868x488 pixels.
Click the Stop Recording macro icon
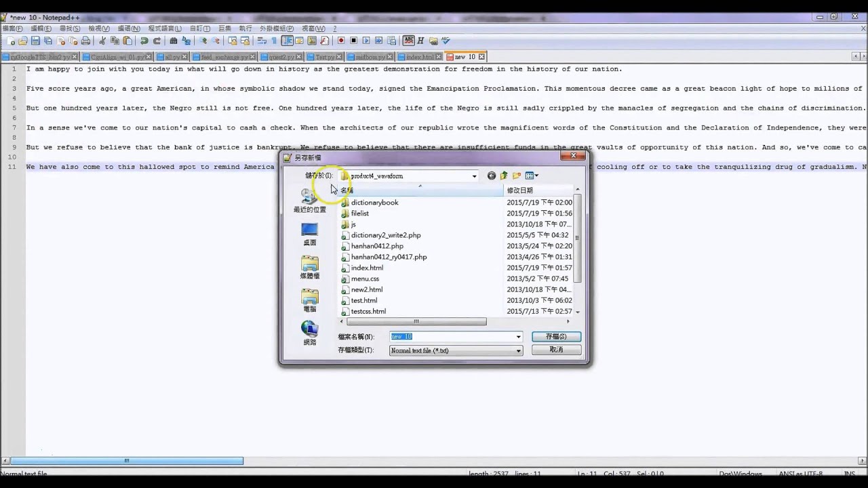point(354,41)
